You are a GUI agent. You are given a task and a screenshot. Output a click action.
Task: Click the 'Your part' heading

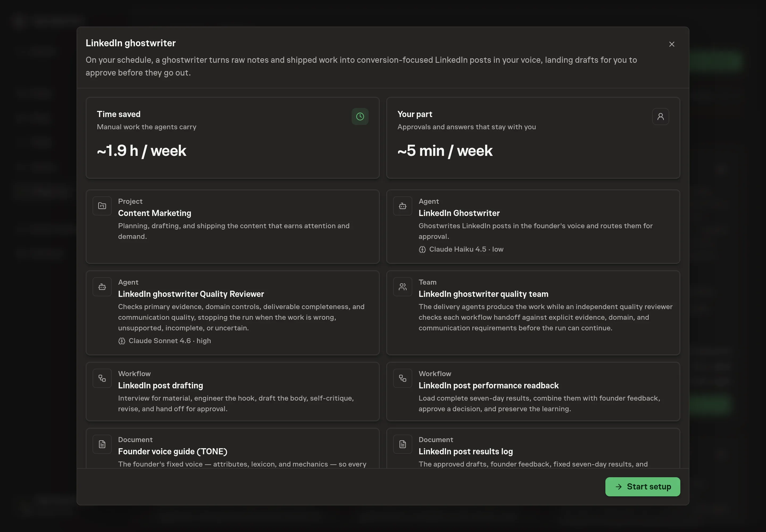click(x=415, y=114)
